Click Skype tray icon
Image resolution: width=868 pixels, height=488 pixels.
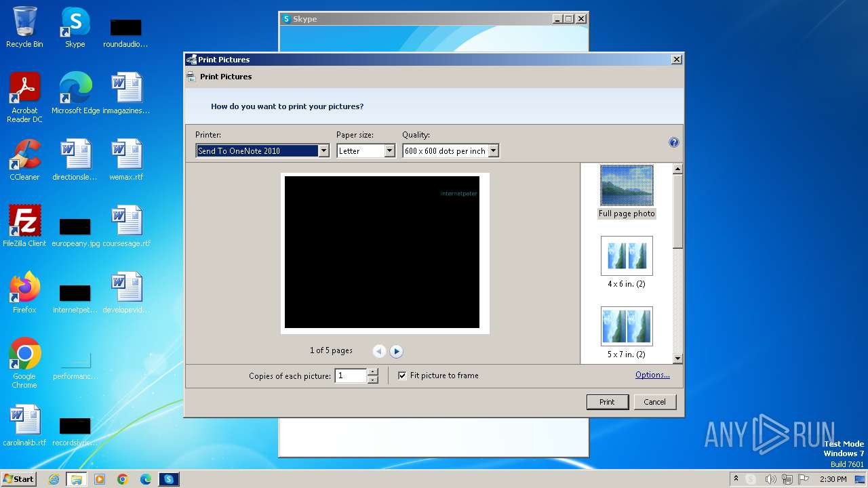[751, 479]
